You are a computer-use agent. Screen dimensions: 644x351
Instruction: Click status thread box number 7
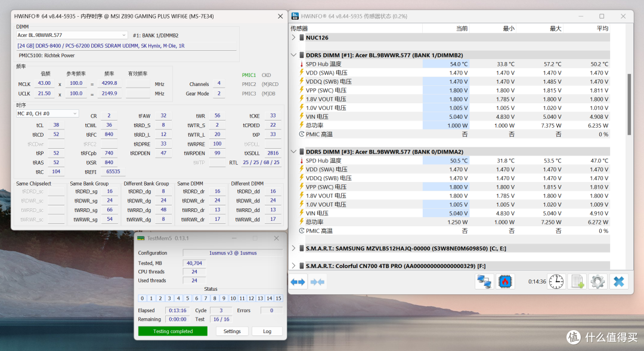coord(206,298)
